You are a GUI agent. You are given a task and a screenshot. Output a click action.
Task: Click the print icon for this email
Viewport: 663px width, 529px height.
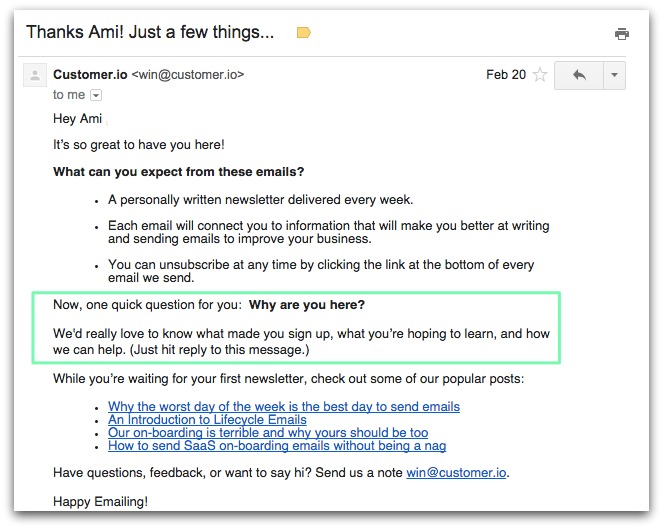click(x=622, y=34)
